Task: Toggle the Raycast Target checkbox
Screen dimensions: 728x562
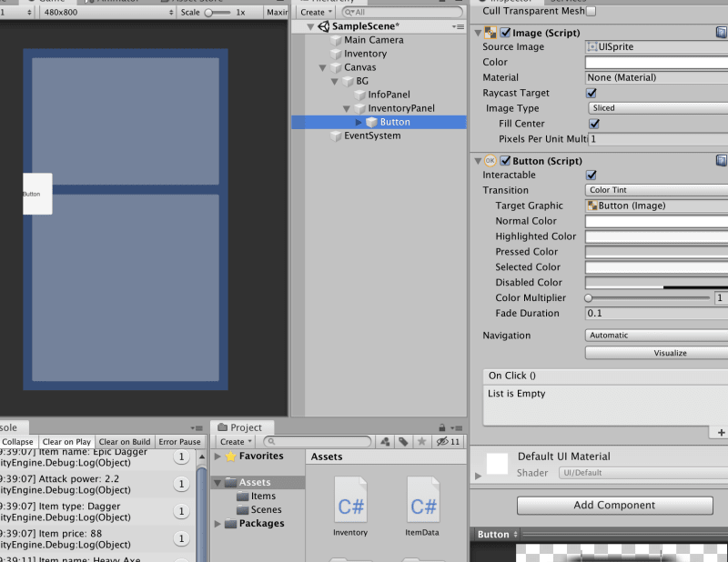Action: [591, 93]
